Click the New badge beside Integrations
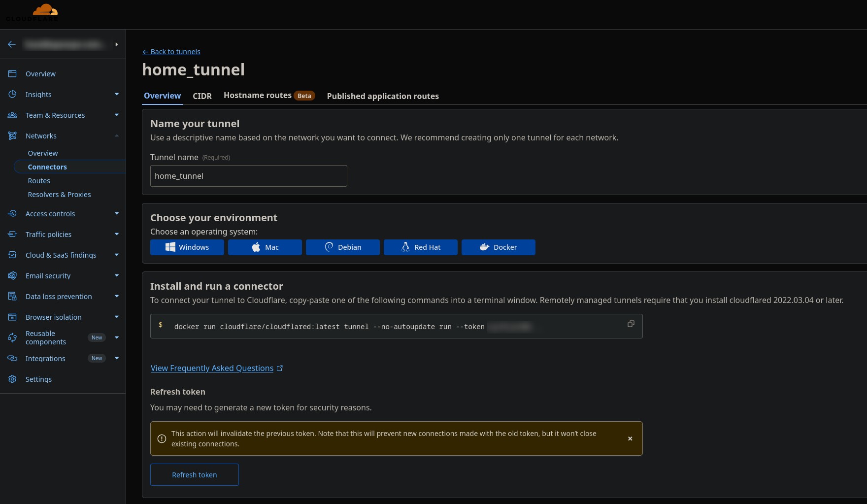Screen dimensions: 867x504 tap(97, 359)
